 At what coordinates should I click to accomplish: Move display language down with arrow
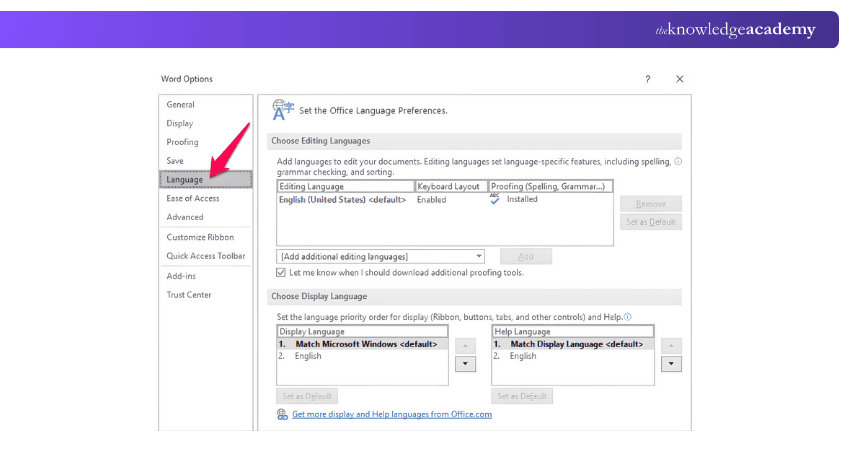(x=465, y=364)
